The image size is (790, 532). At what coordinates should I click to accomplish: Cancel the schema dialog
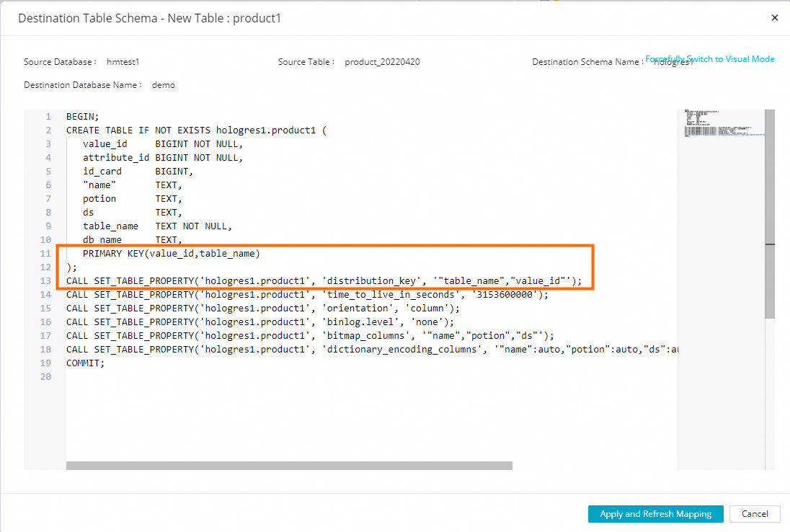click(x=755, y=514)
